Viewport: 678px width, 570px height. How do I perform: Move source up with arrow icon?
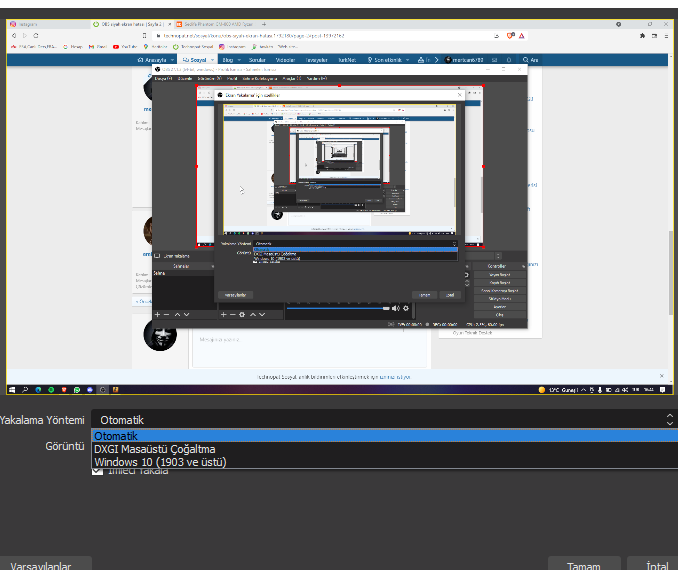click(x=253, y=315)
